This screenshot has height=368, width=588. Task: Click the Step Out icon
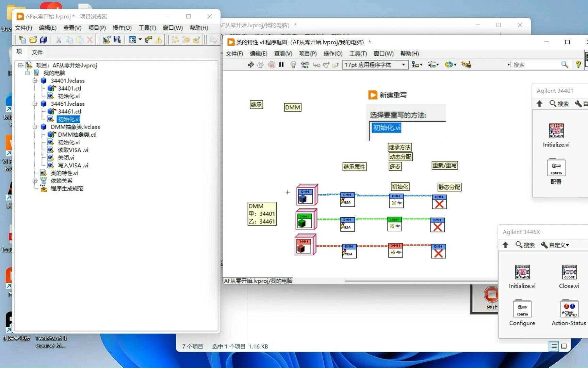pyautogui.click(x=336, y=65)
